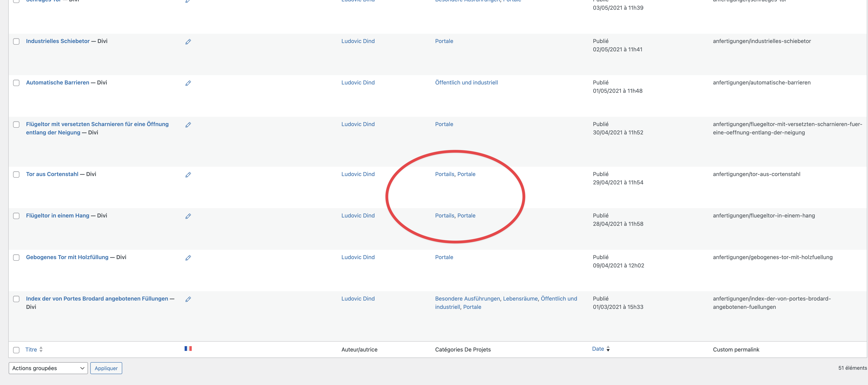Open Gebogenes Tor mit Holzfüllung project
This screenshot has width=868, height=385.
(67, 257)
